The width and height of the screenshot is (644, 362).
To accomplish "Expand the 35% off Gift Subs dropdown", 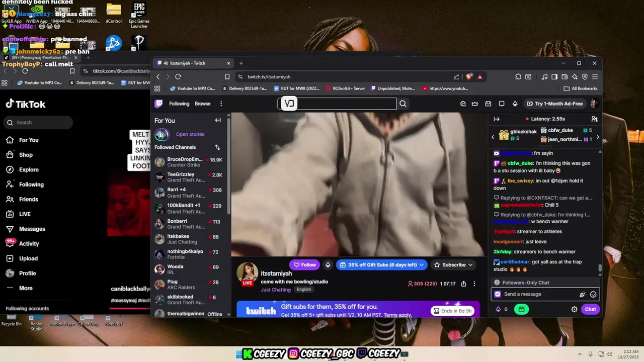I will 422,264.
